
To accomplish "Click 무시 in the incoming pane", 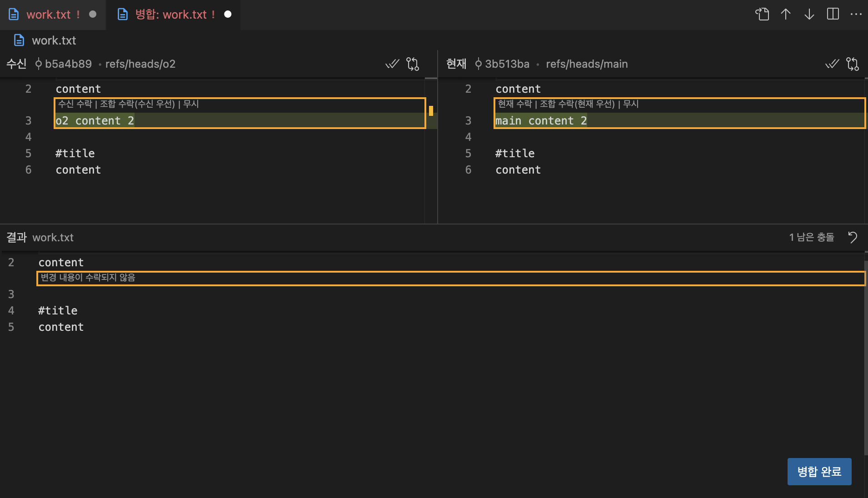I will click(x=191, y=104).
